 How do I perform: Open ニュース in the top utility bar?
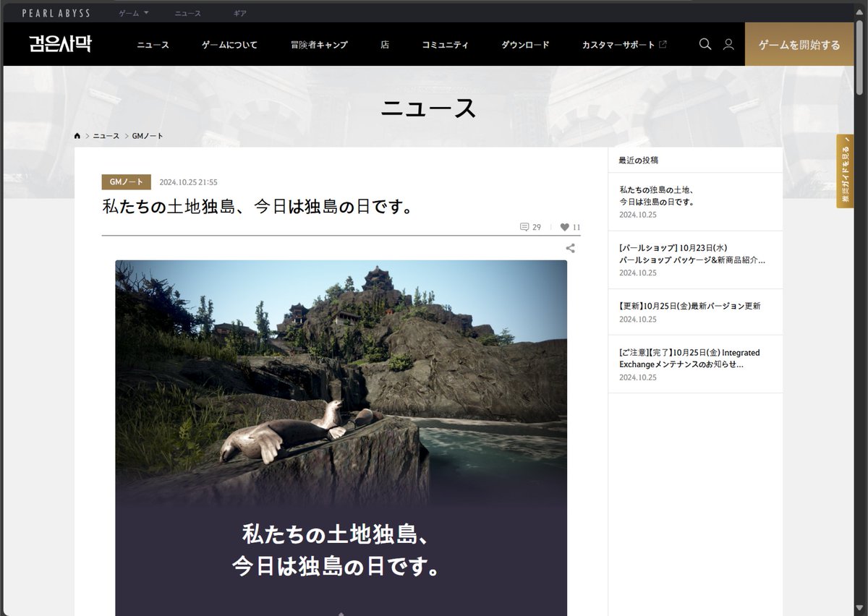pyautogui.click(x=188, y=13)
